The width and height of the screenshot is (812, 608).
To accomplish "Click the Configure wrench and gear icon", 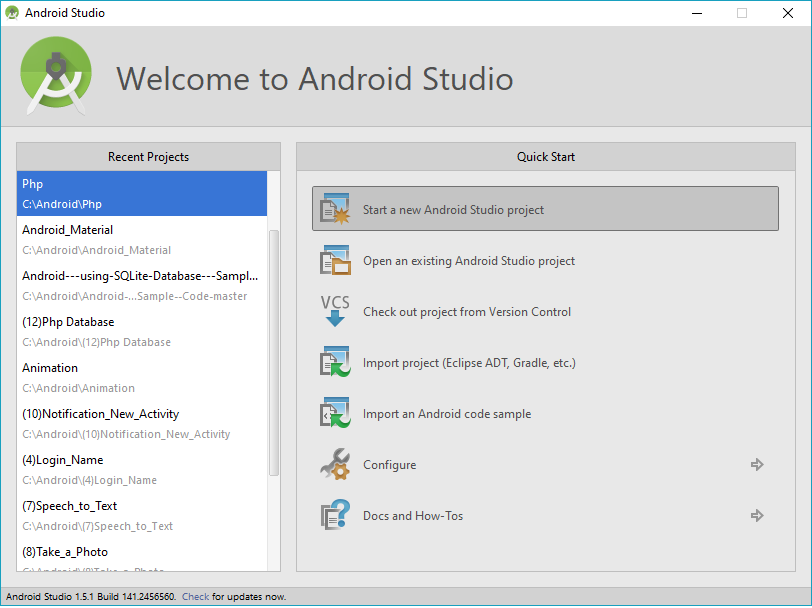I will (335, 464).
